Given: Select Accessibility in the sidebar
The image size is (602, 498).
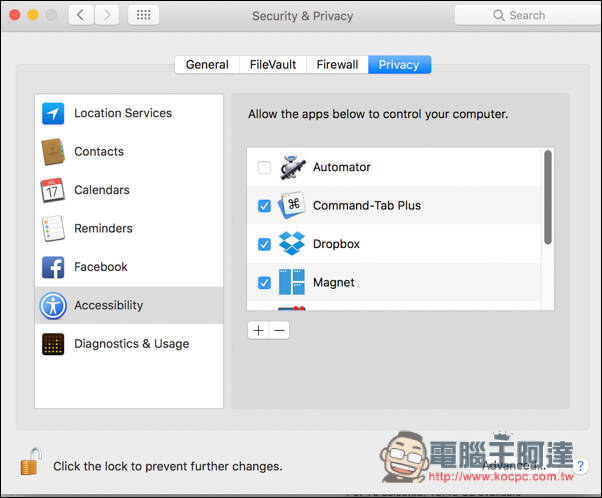Looking at the screenshot, I should point(129,305).
